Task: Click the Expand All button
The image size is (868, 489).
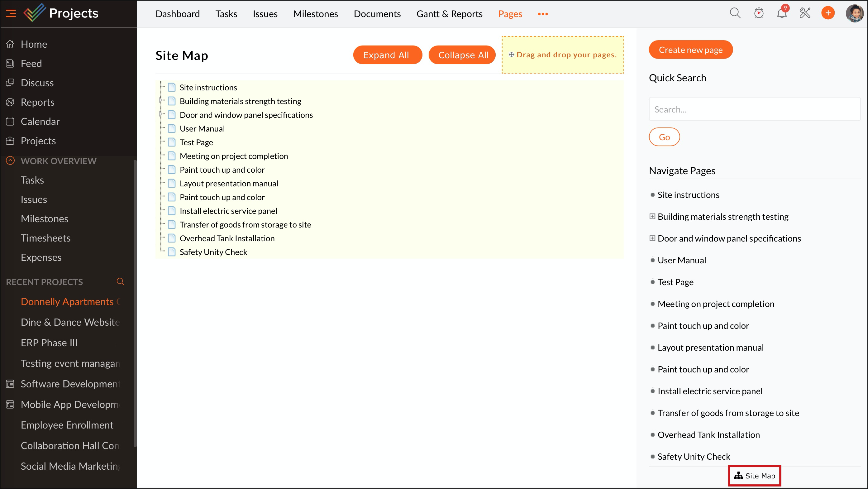Action: (387, 55)
